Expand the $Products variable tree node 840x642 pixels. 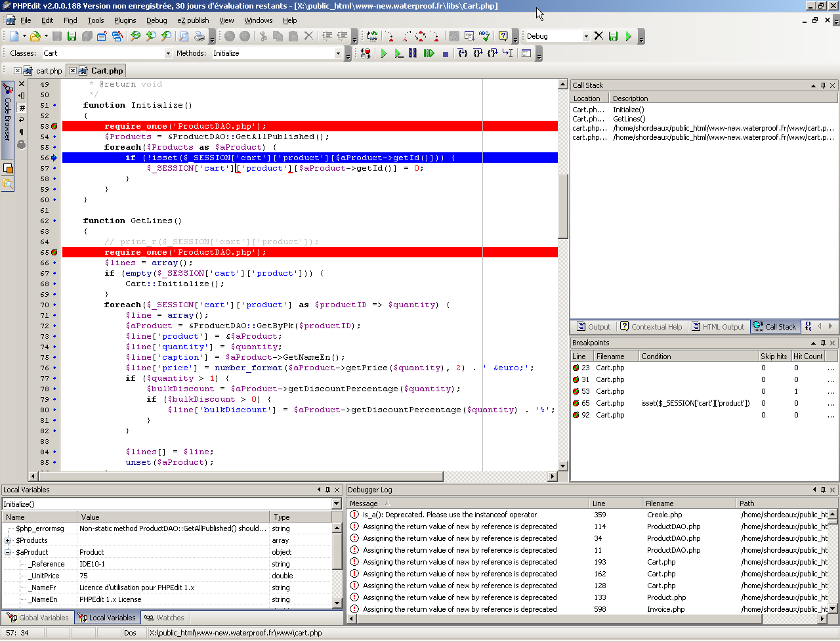tap(8, 540)
